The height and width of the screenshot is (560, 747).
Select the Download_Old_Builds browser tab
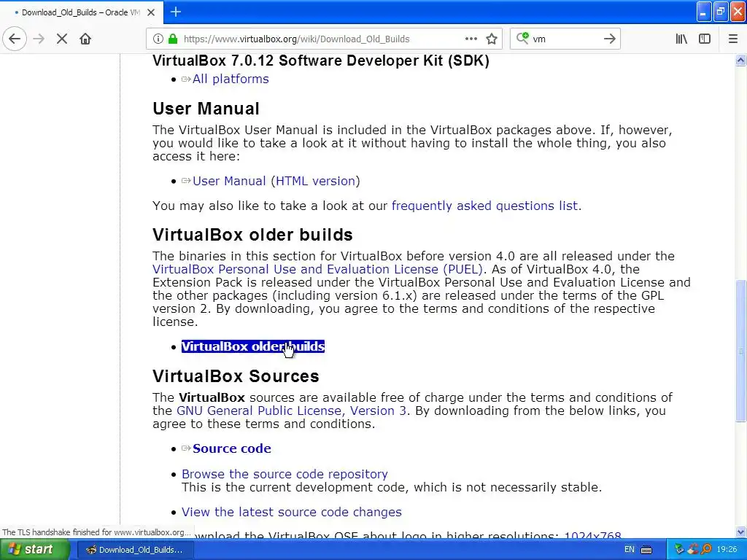[81, 12]
